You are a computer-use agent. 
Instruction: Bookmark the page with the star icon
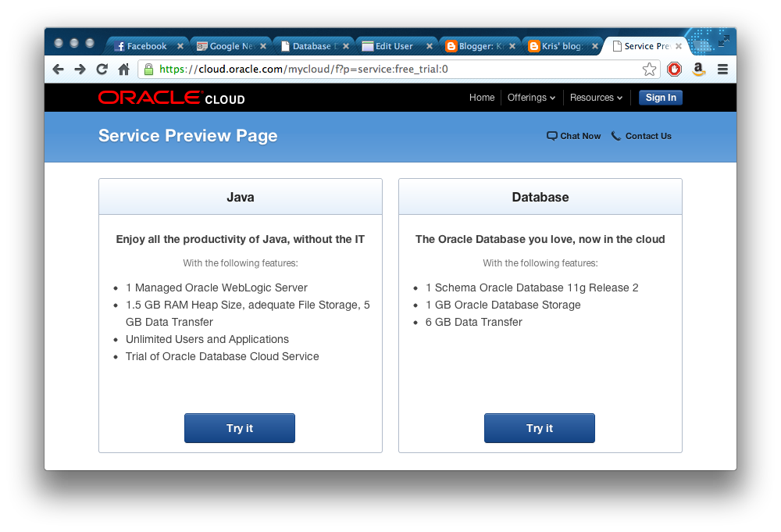click(650, 70)
